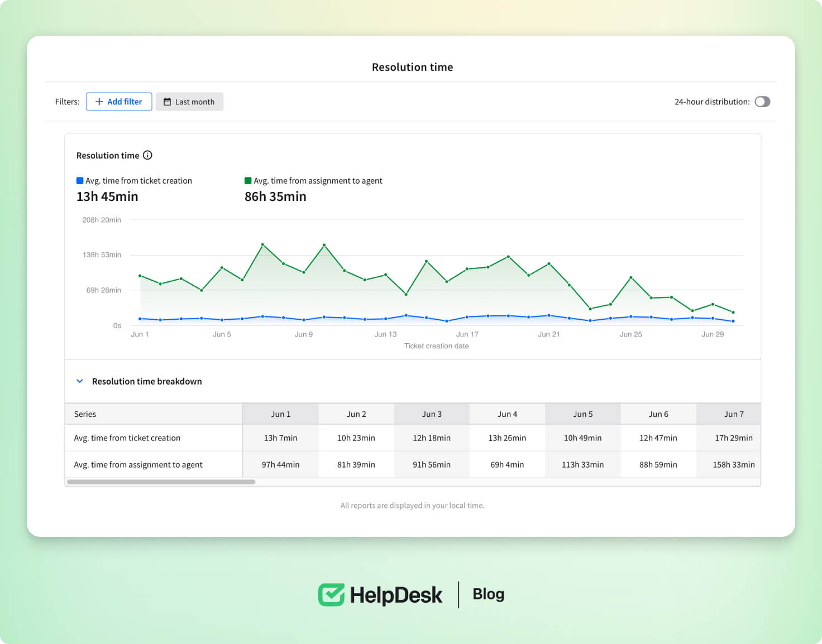Screen dimensions: 822x644
Task: Click the Jun 17 label on chart axis
Action: point(467,334)
